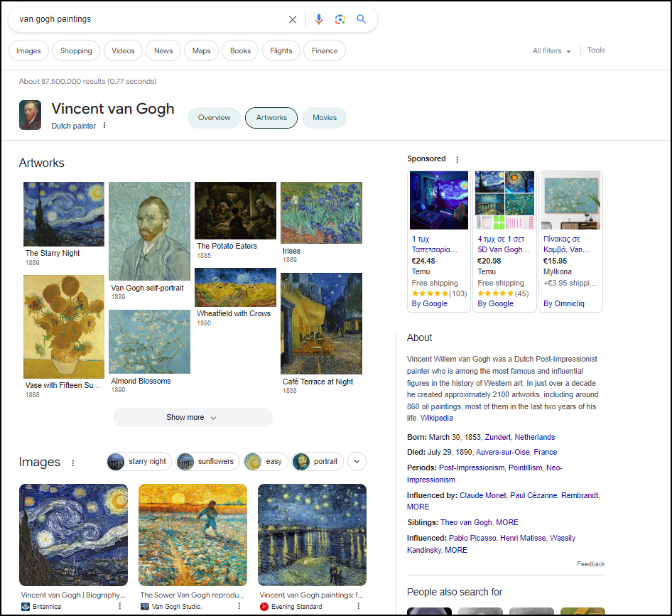
Task: Filter results by Images
Action: (x=28, y=50)
